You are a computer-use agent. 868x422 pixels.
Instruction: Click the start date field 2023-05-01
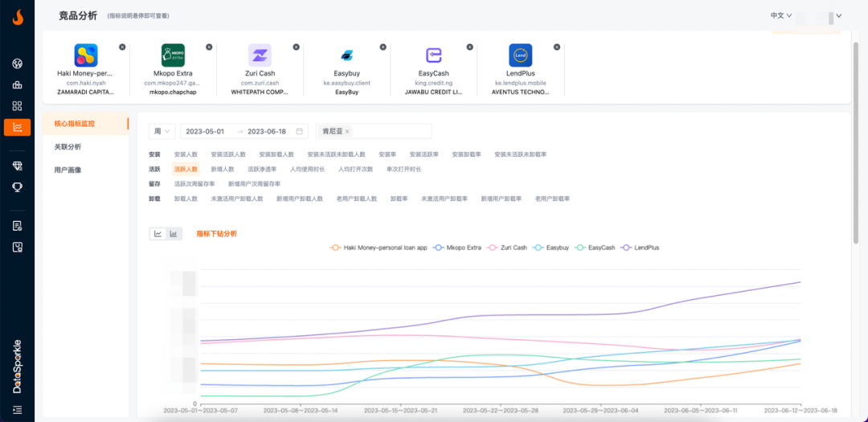(205, 131)
